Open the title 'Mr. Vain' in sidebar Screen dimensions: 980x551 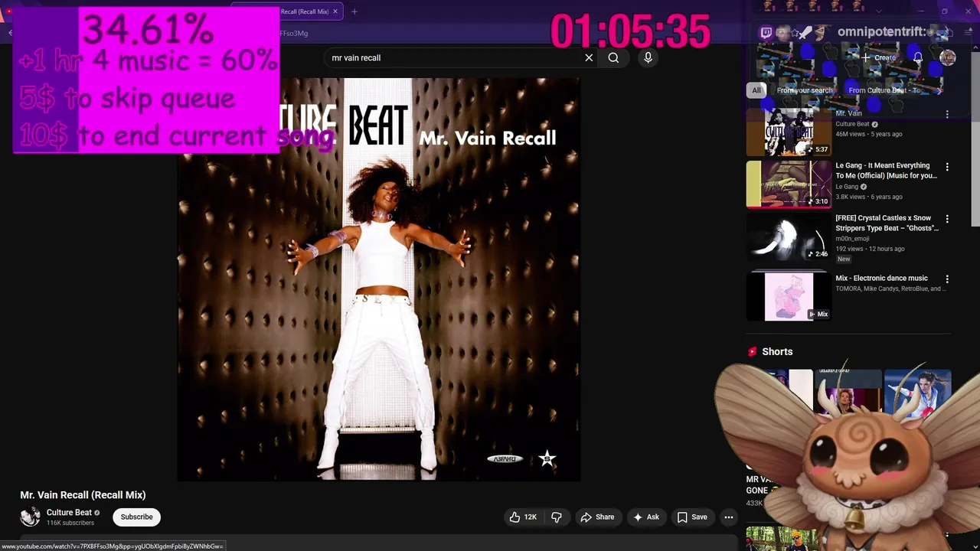(x=848, y=113)
